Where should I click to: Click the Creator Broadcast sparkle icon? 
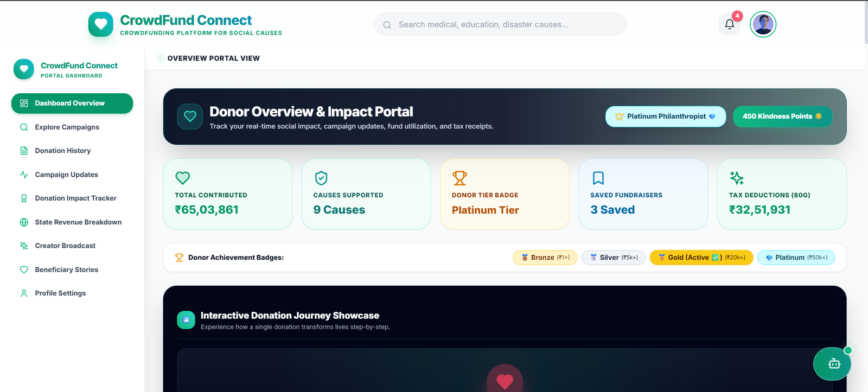(x=24, y=246)
